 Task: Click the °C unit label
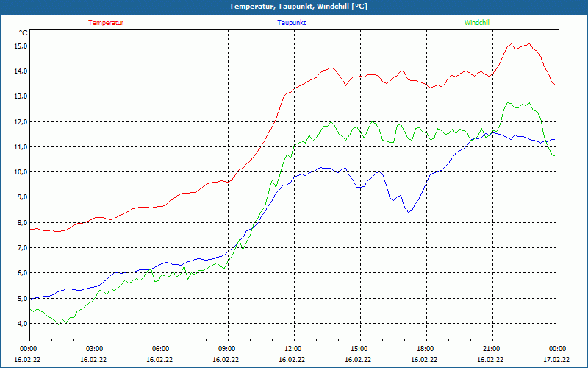tap(24, 33)
